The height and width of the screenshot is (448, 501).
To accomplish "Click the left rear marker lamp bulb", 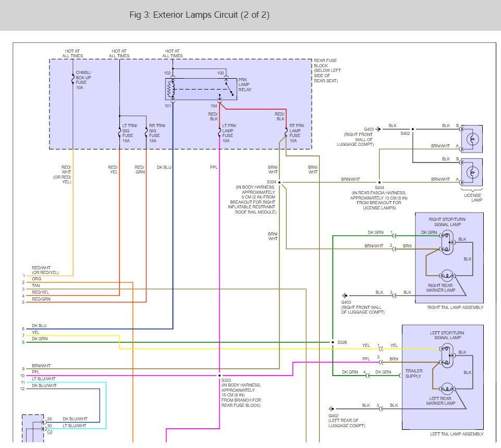I will (x=447, y=389).
